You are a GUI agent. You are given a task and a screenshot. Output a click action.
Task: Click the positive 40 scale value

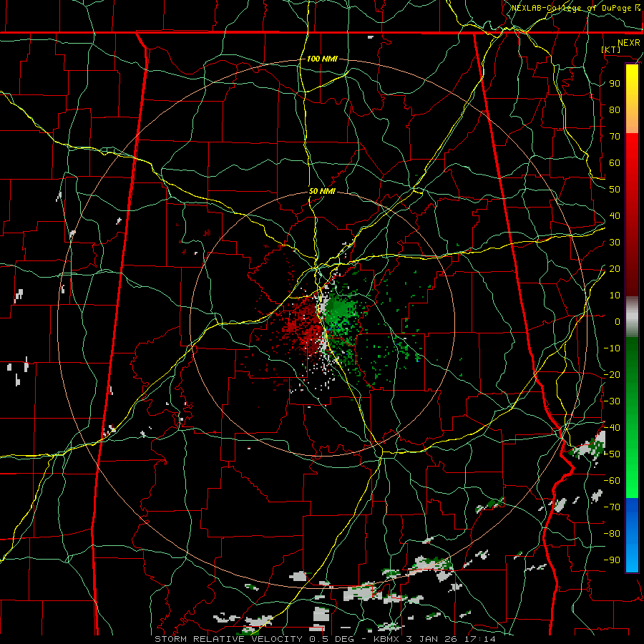[x=615, y=215]
